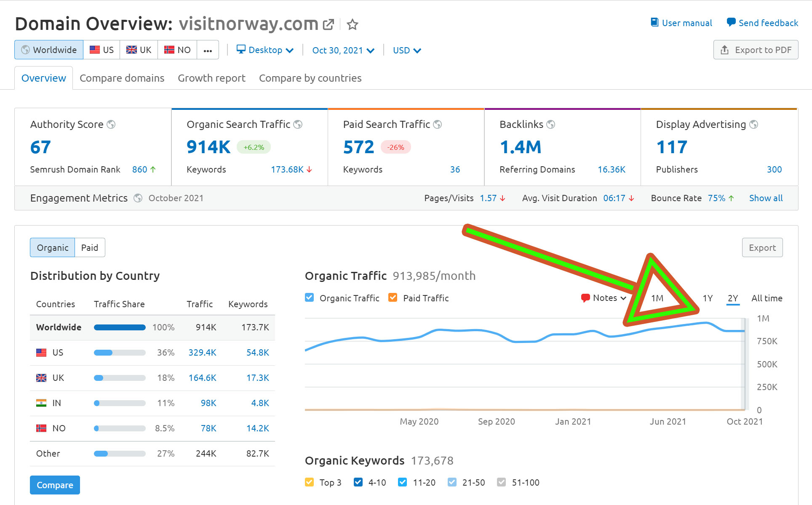Viewport: 812px width, 505px height.
Task: Click the US flag in country table
Action: 41,353
